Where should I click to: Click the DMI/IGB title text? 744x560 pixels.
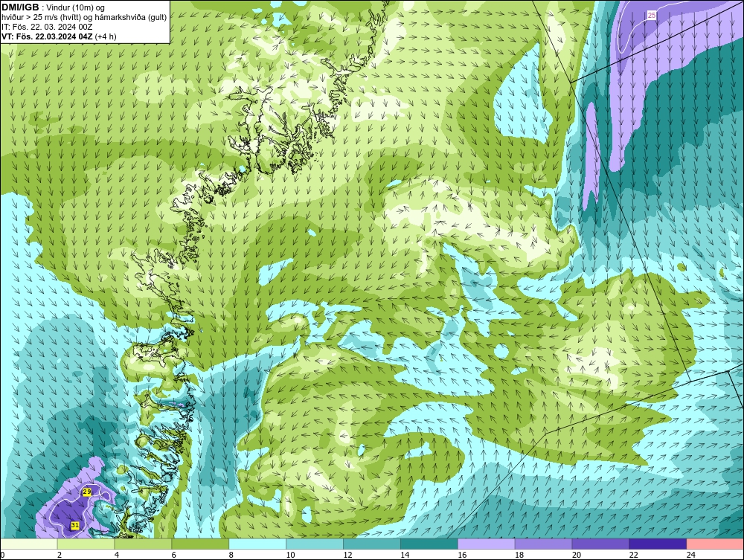[x=20, y=7]
